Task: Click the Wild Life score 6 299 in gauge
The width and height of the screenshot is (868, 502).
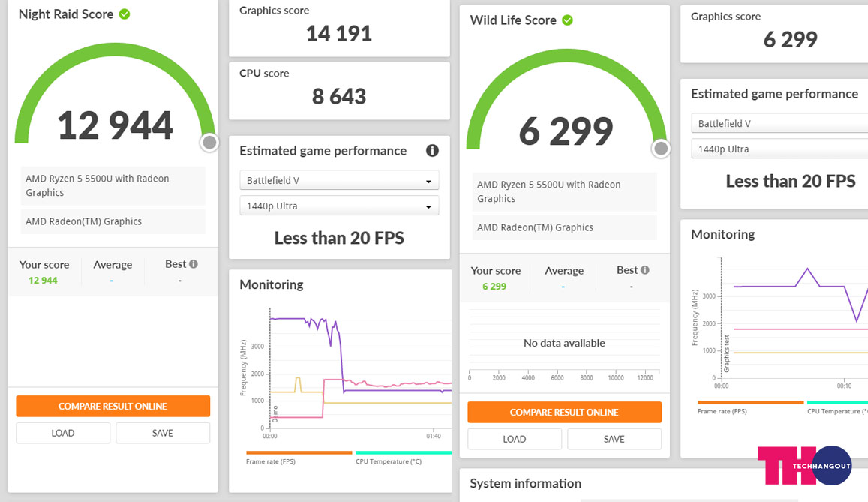Action: coord(566,131)
